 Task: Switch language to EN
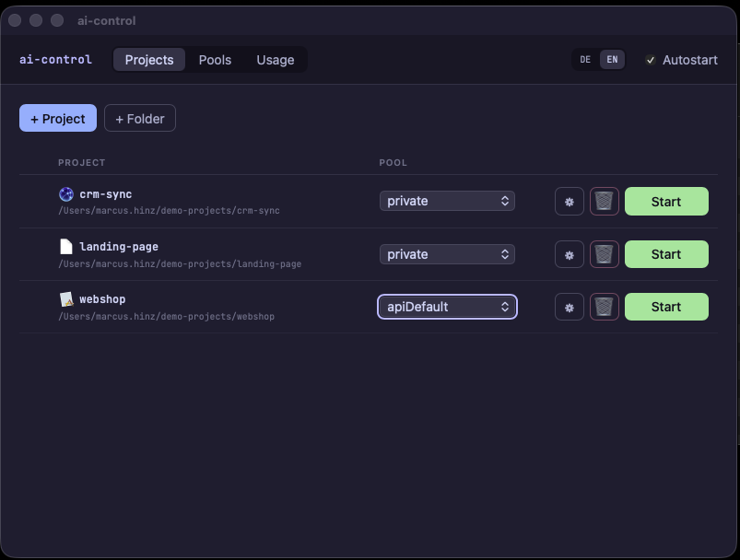(x=612, y=60)
